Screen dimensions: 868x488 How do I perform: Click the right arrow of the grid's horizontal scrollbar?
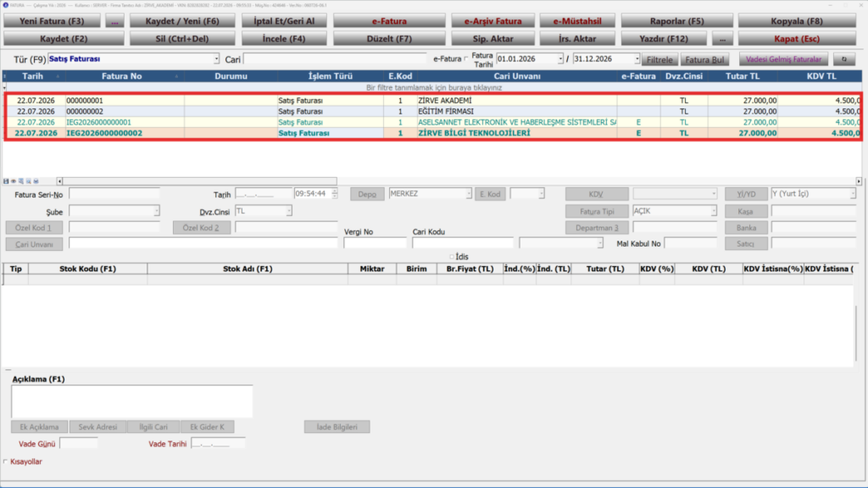(859, 181)
